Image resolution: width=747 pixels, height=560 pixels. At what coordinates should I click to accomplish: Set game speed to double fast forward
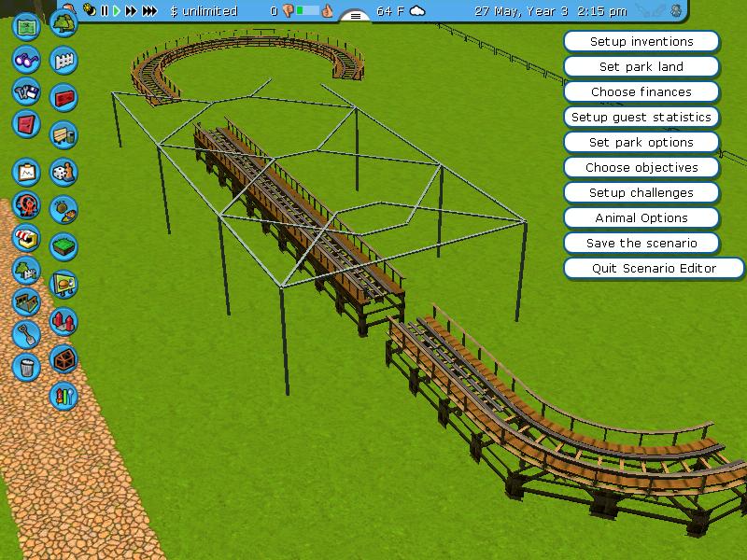131,10
